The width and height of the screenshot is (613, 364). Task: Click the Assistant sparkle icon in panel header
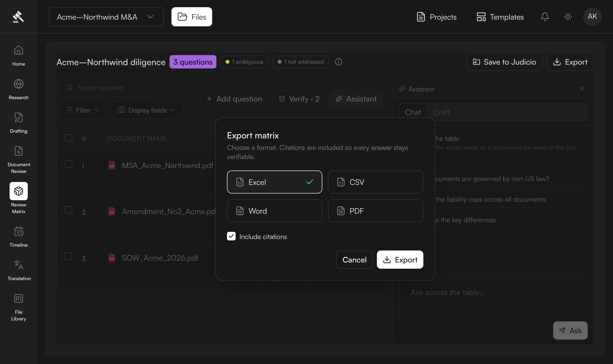[x=402, y=89]
